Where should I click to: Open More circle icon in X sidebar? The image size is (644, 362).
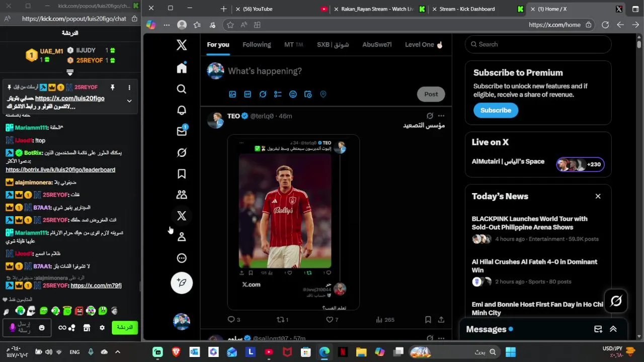[x=182, y=258]
